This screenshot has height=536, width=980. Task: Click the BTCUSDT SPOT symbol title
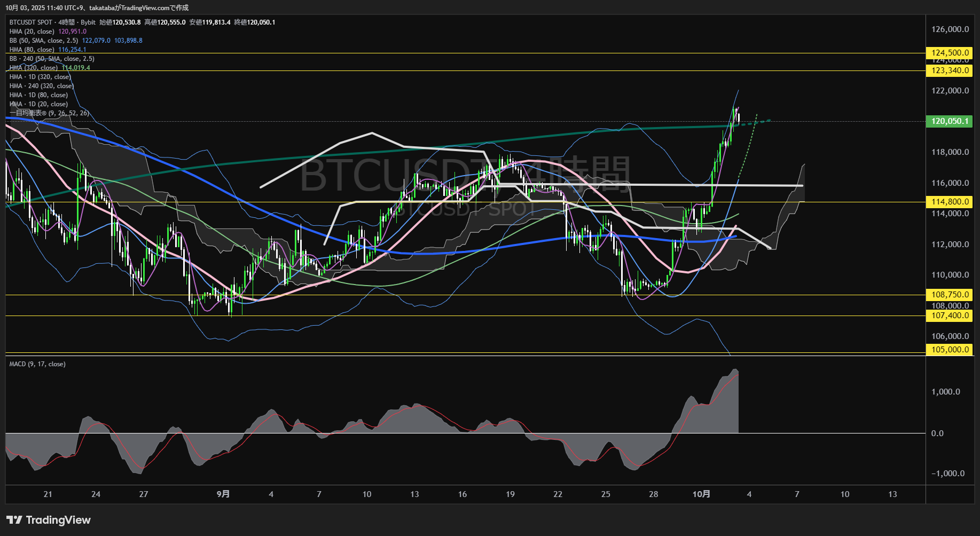[x=31, y=22]
